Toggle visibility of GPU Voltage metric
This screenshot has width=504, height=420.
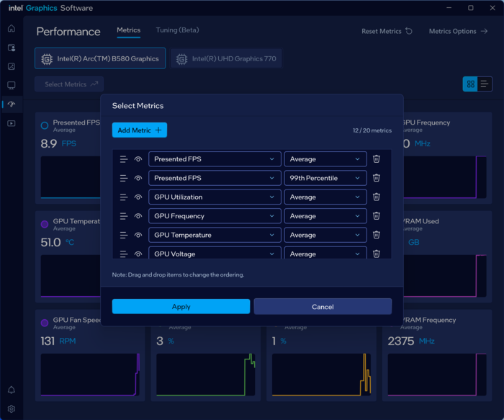tap(138, 254)
